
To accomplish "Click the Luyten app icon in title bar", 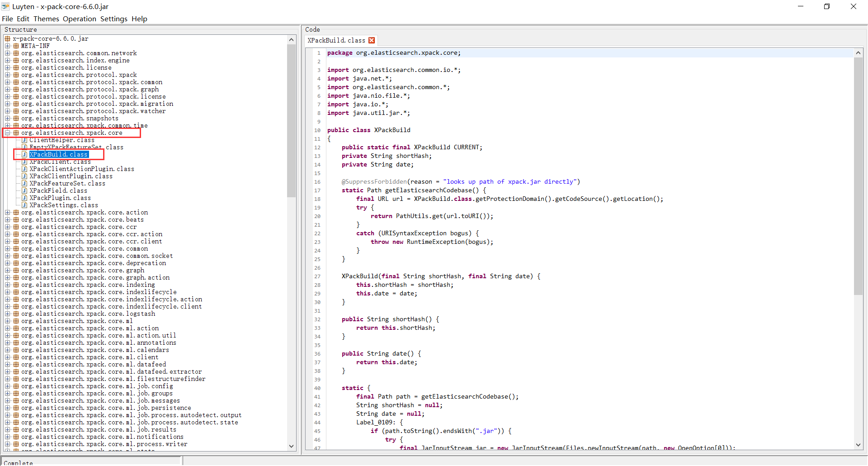I will (x=5, y=6).
